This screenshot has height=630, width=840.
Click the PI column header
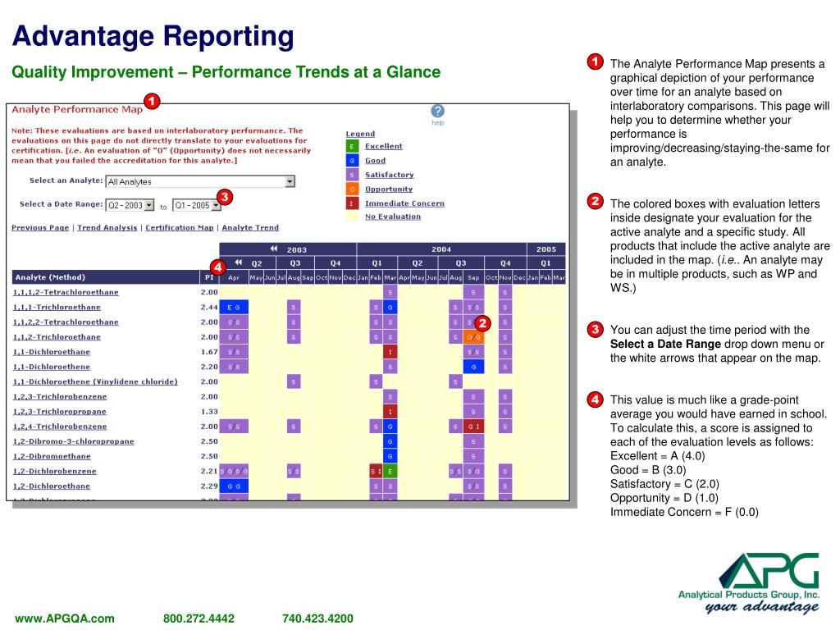coord(209,277)
